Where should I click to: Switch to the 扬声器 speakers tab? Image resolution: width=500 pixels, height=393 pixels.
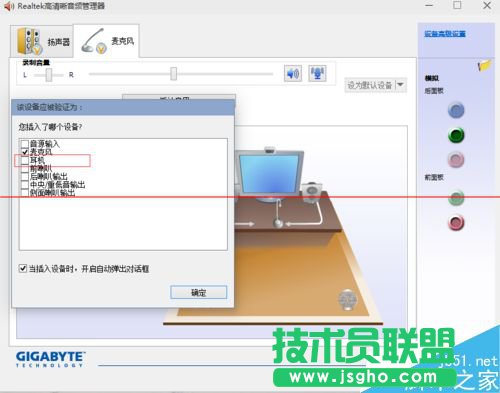click(42, 41)
